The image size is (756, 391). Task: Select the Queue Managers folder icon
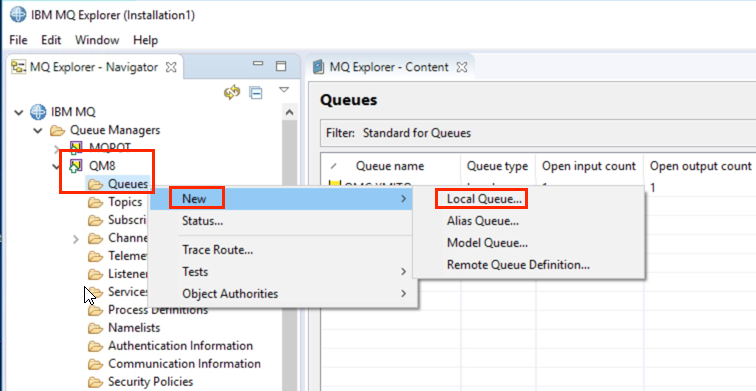point(57,130)
